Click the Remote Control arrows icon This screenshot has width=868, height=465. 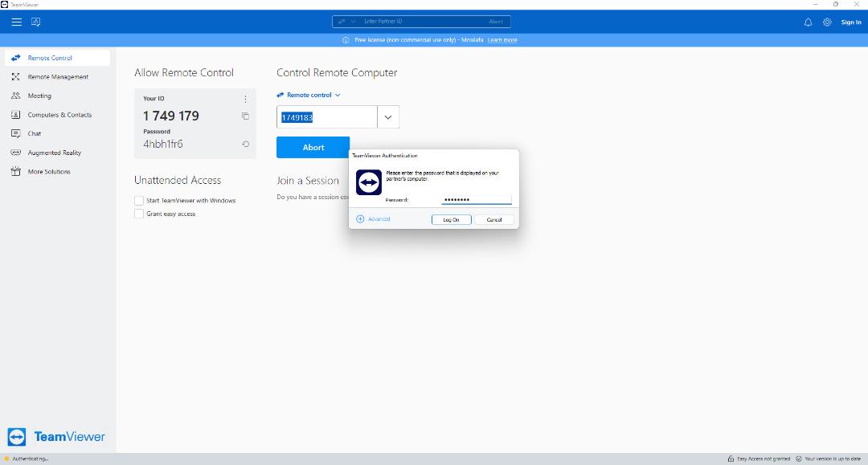[x=15, y=58]
